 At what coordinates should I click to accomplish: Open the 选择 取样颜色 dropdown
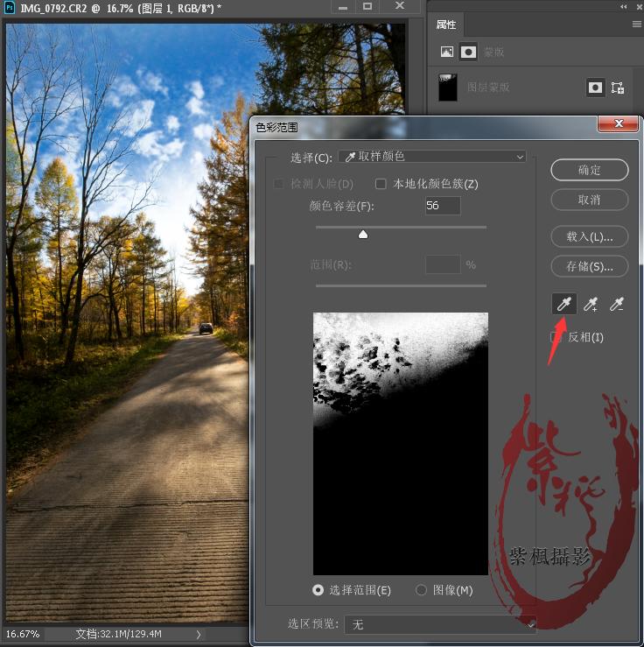(x=431, y=157)
